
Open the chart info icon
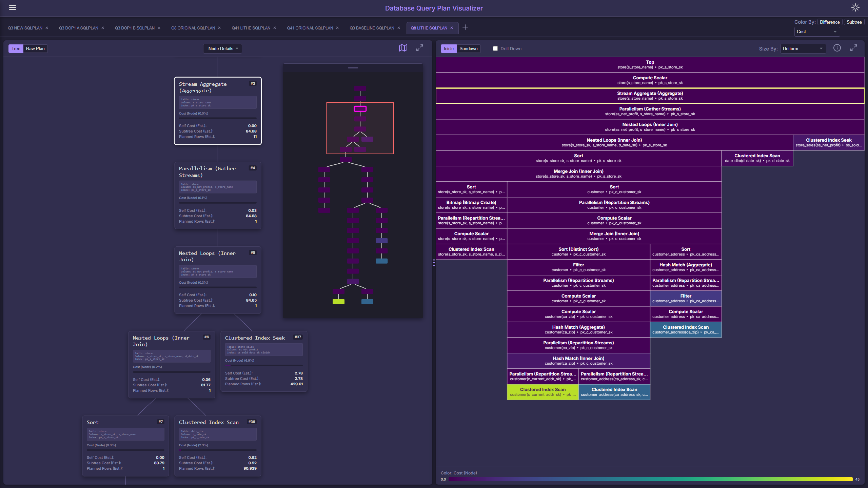point(837,48)
